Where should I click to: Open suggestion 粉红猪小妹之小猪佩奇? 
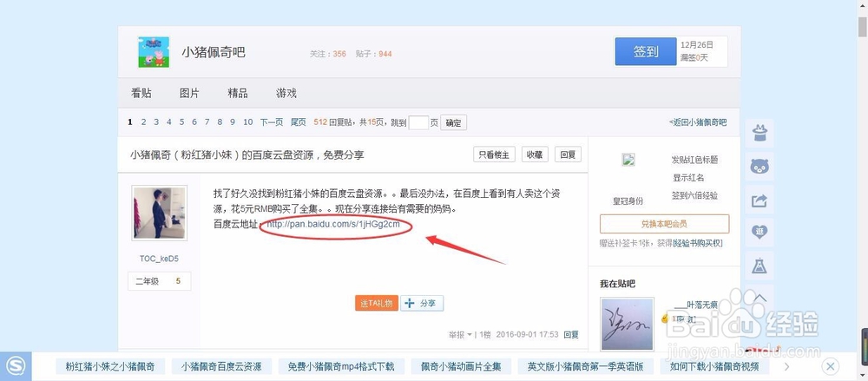[109, 366]
